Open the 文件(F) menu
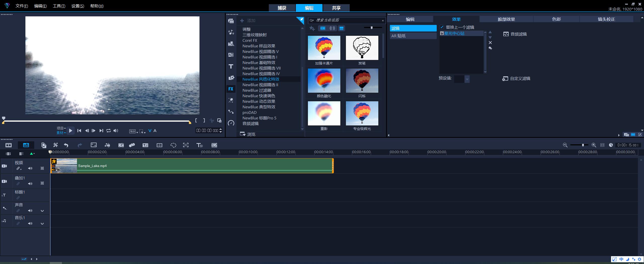Screen dimensions: 644x264 (x=22, y=6)
